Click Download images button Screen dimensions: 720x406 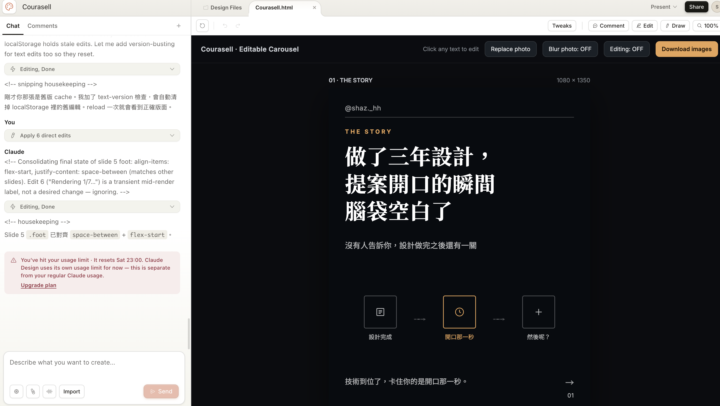(x=686, y=49)
